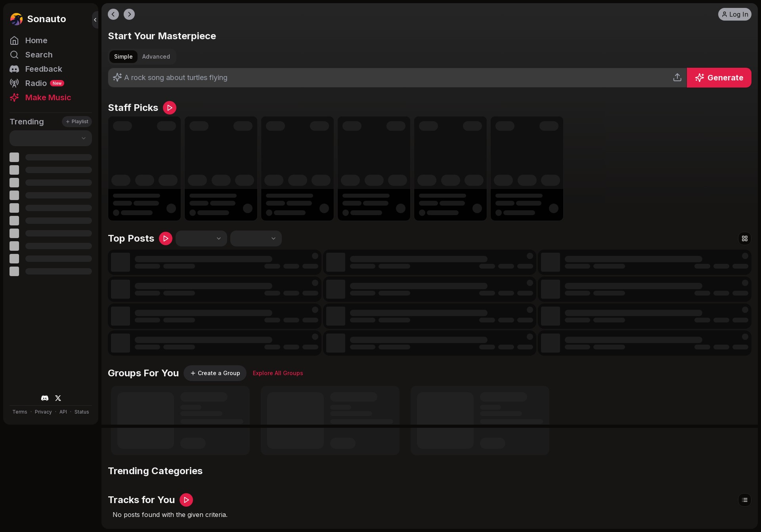Click the Sonauto logo icon
Screen dimensions: 761x532
(x=16, y=19)
